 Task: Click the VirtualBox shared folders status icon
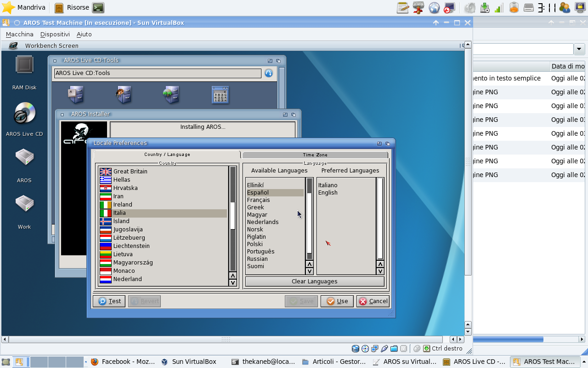[x=394, y=349]
